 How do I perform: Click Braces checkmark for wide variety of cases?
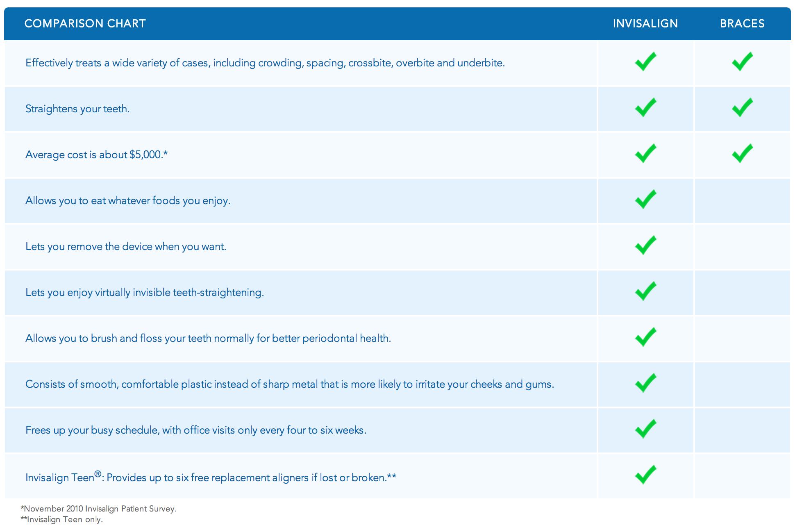(x=742, y=62)
